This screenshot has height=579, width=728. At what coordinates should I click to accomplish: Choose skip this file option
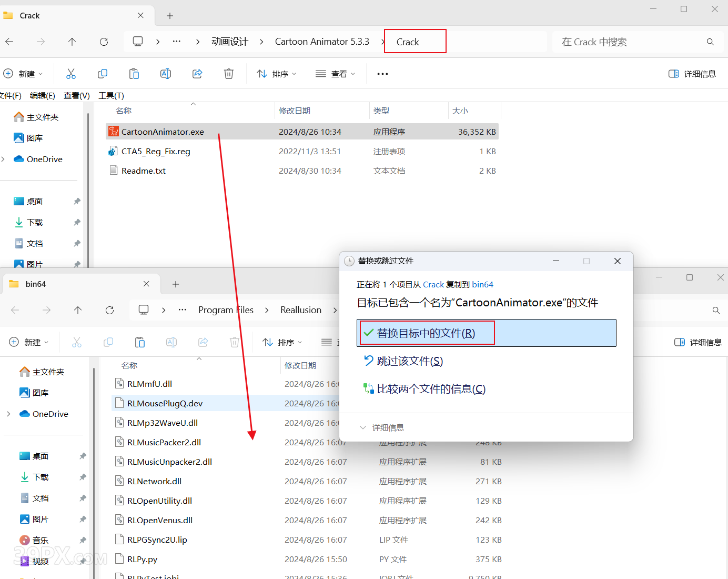pyautogui.click(x=410, y=361)
